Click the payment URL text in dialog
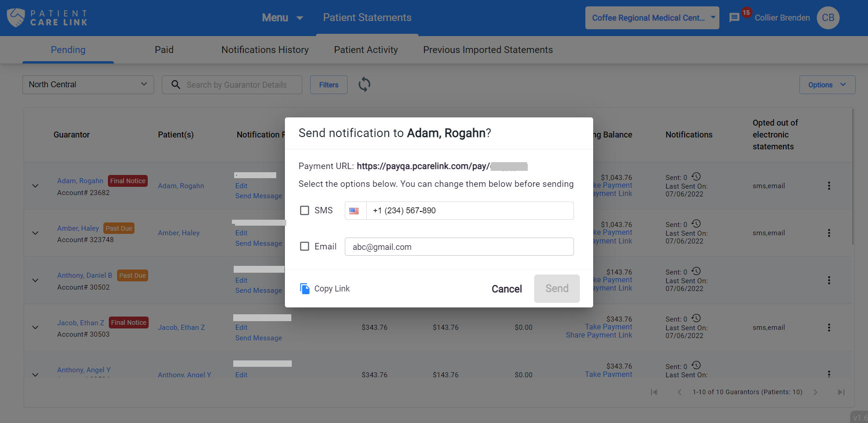Screen dimensions: 868x423 click(x=442, y=166)
